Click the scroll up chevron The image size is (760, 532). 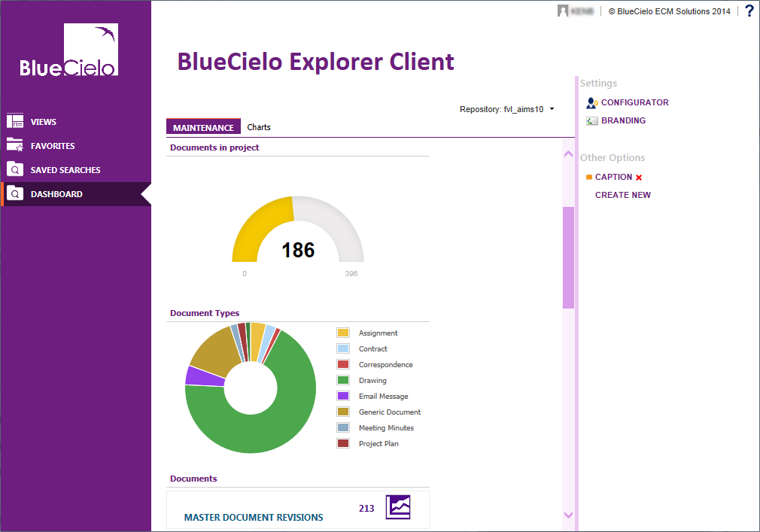click(569, 154)
